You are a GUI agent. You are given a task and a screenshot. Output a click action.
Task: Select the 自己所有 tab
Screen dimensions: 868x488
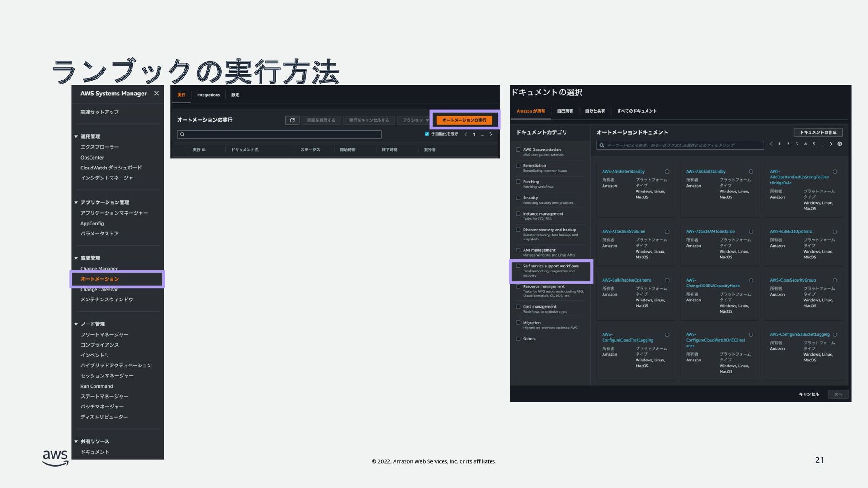(565, 111)
